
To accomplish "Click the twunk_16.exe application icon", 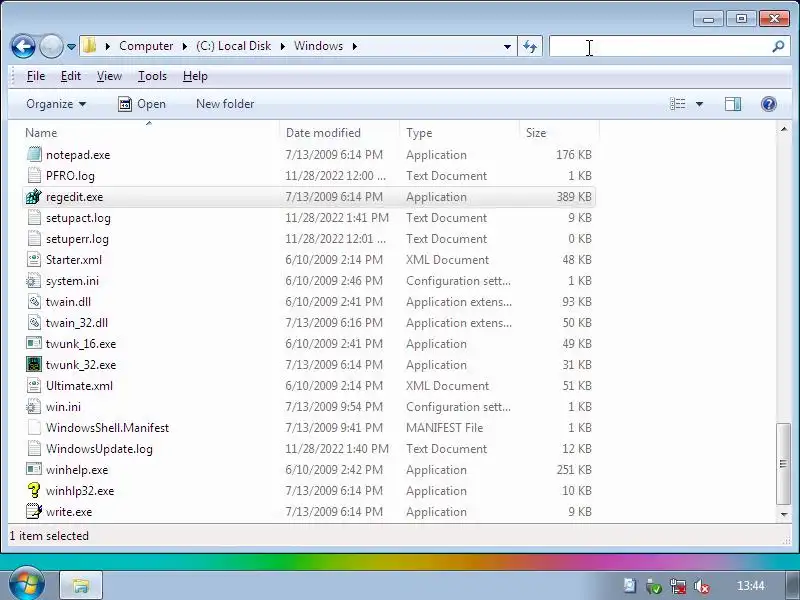I will click(x=34, y=343).
